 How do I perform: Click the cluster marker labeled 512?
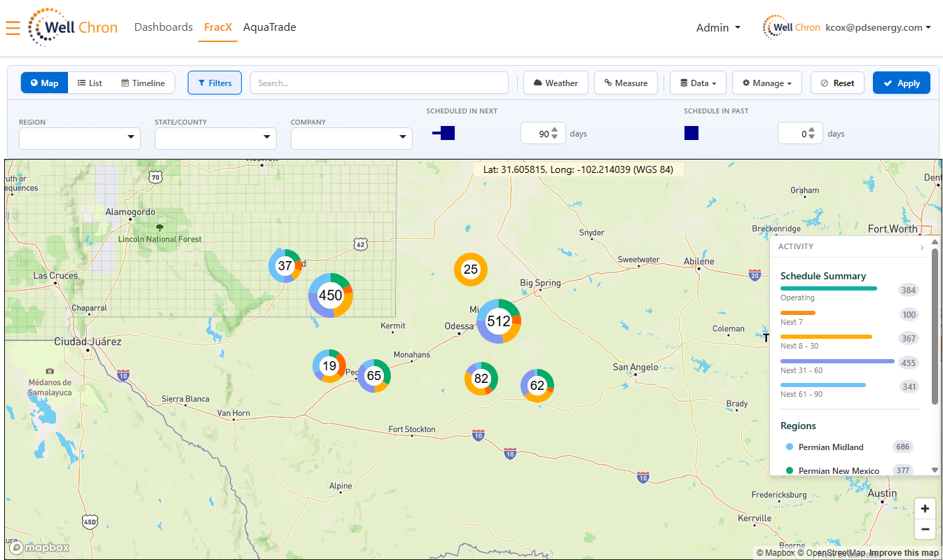pos(499,321)
